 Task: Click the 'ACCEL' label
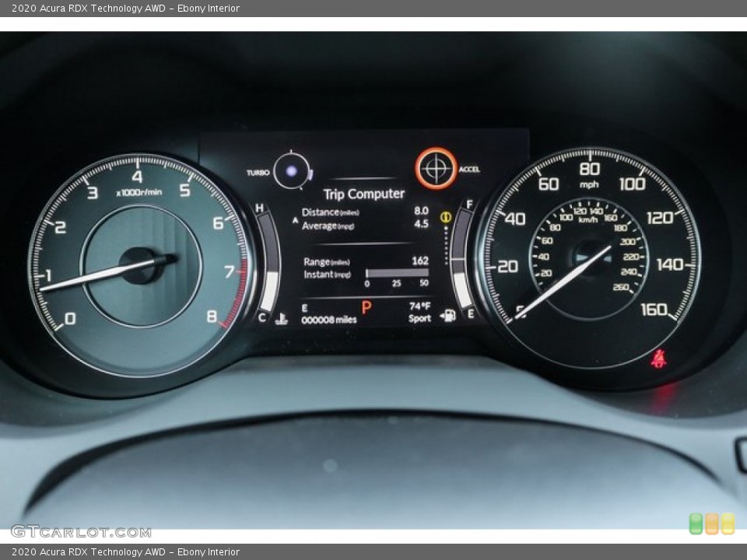tap(469, 169)
